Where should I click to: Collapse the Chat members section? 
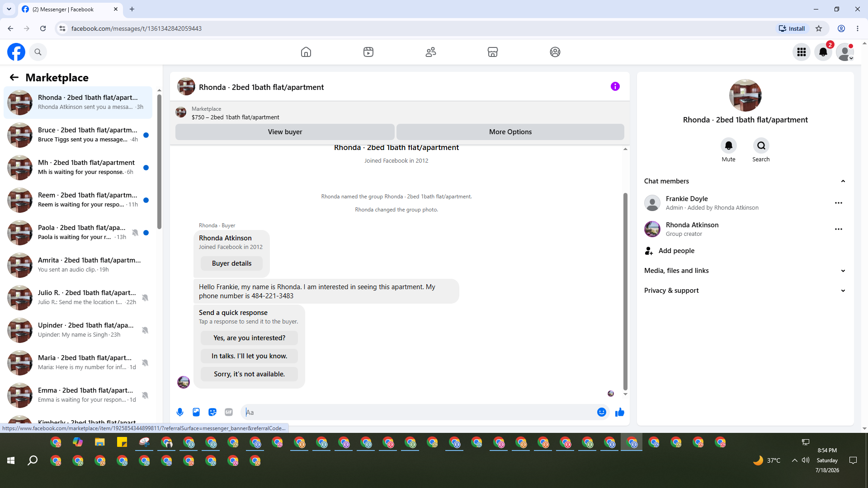click(745, 181)
